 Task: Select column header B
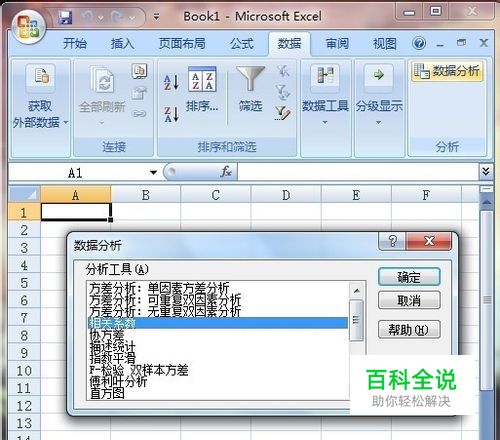pos(145,195)
